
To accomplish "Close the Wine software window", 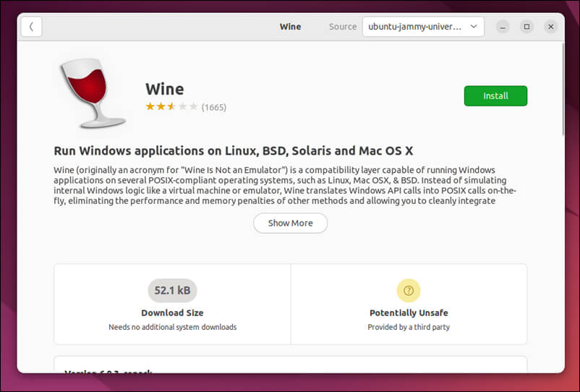I will click(551, 27).
